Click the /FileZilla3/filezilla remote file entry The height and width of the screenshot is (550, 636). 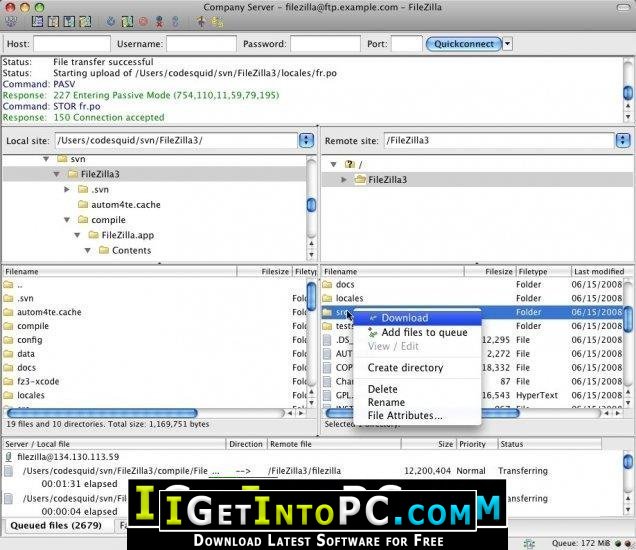[x=304, y=471]
